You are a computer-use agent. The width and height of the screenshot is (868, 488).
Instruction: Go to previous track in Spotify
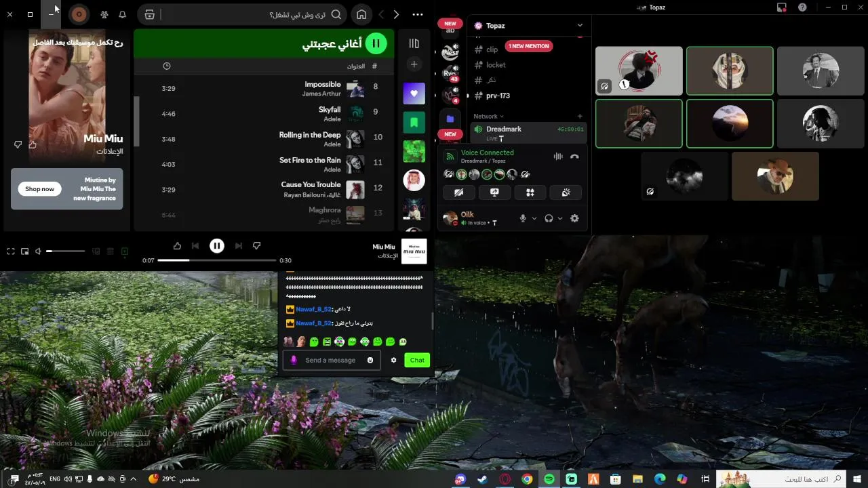[195, 246]
